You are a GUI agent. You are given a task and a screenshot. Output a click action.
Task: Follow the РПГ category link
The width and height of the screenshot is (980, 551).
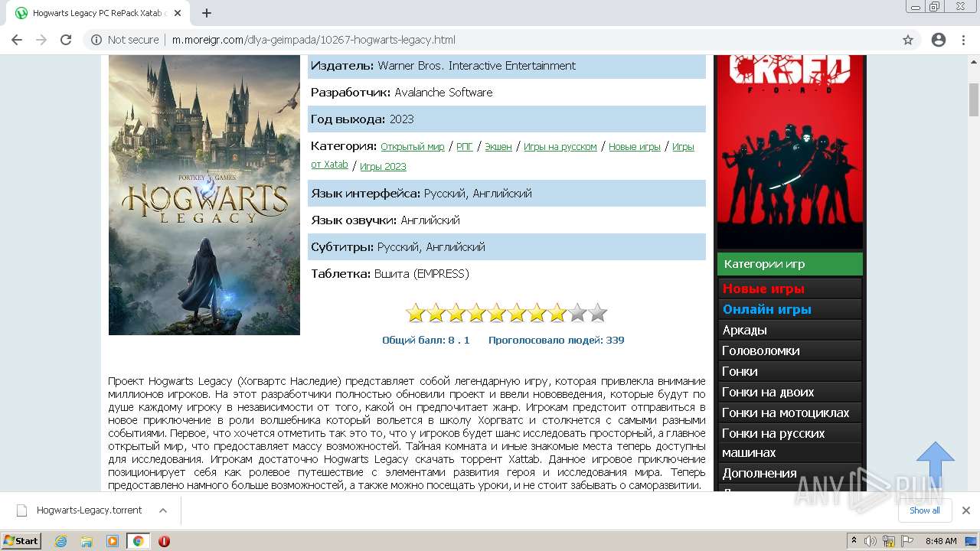pos(465,147)
